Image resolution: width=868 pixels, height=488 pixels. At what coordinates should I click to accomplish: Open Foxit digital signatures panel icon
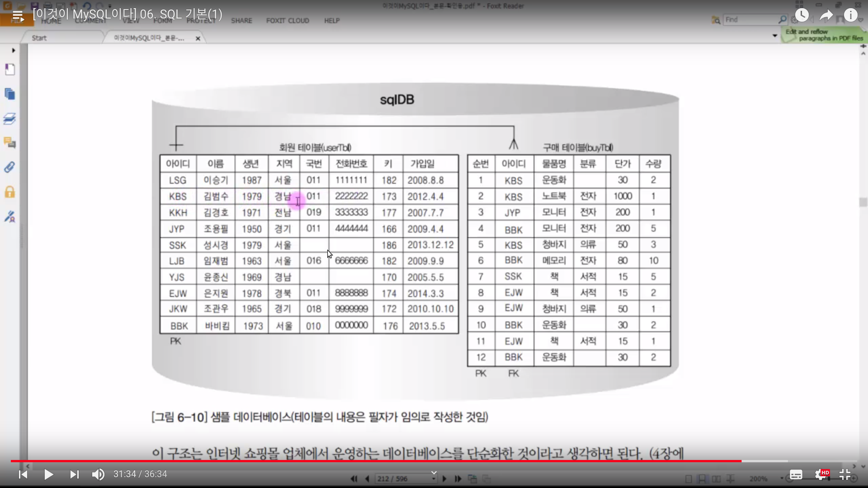(10, 217)
